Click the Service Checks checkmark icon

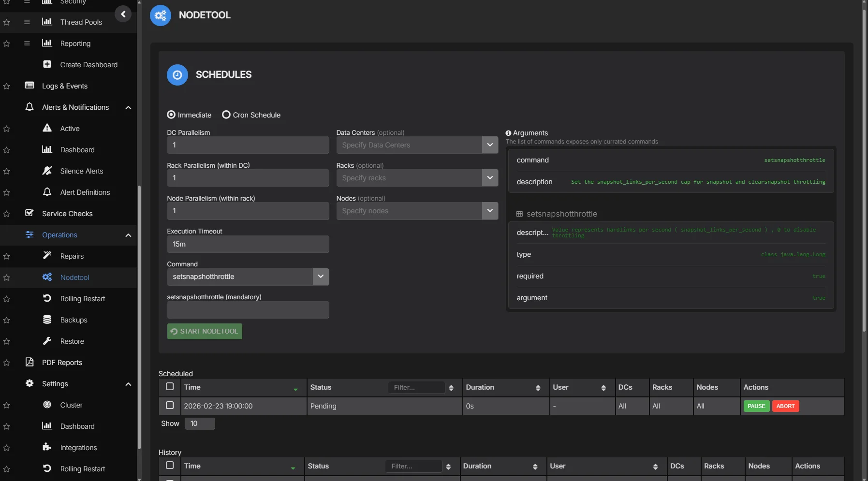pos(29,213)
